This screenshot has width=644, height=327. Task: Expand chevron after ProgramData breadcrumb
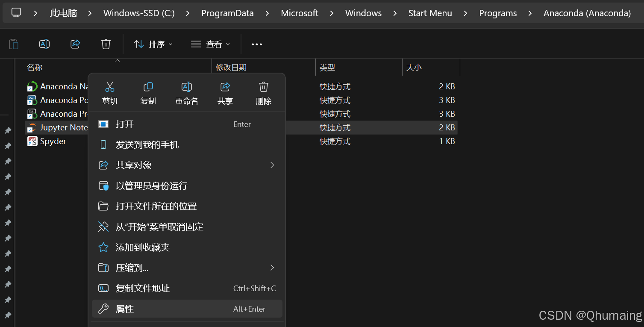(x=267, y=13)
